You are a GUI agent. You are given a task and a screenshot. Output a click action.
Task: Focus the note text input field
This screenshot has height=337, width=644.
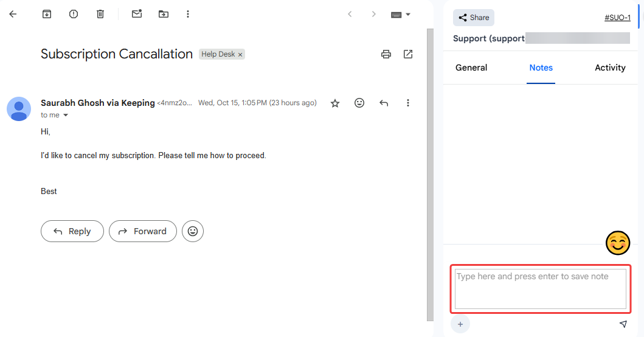540,289
